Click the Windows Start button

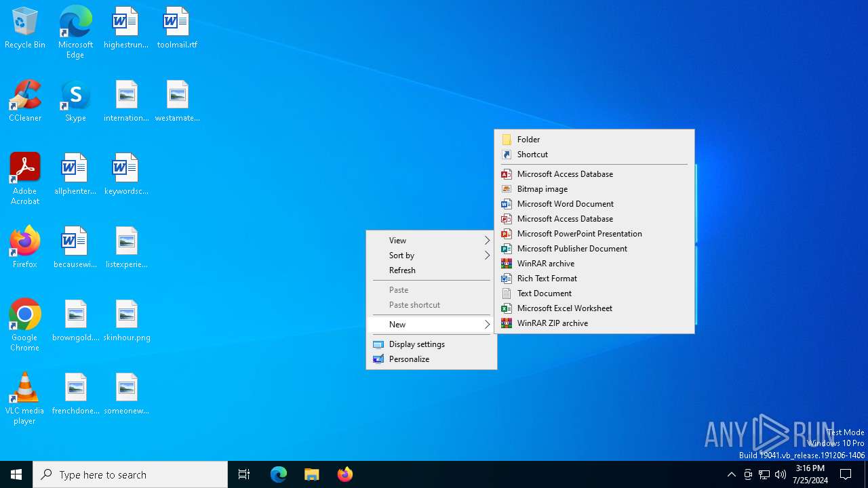click(x=16, y=474)
